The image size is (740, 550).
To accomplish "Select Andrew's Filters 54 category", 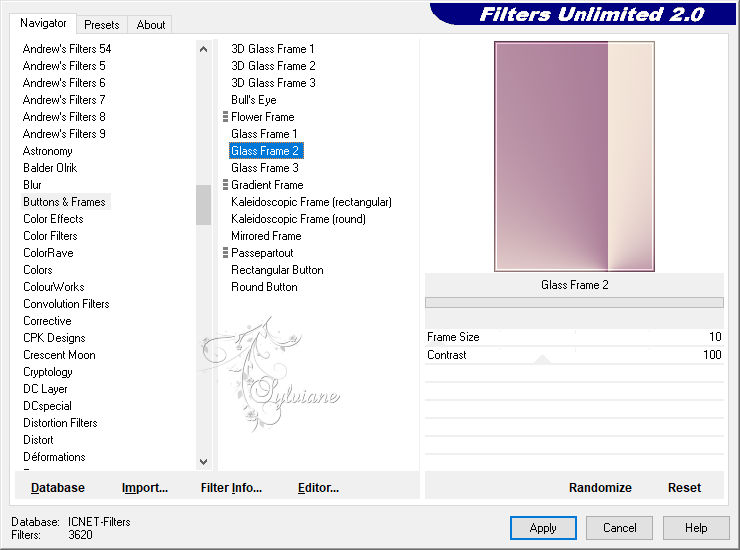I will tap(67, 49).
